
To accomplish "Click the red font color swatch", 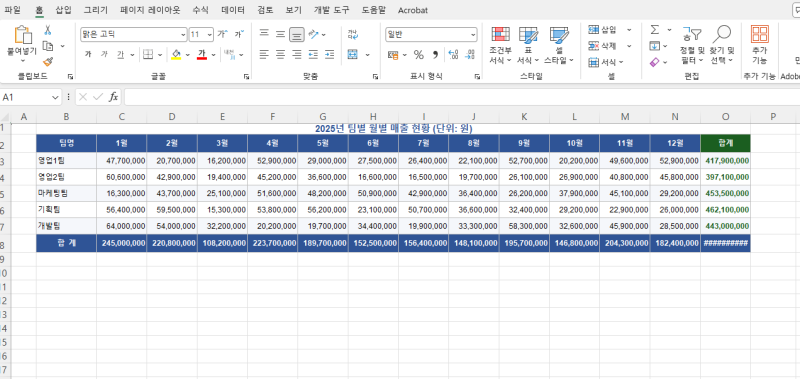I will pos(202,54).
